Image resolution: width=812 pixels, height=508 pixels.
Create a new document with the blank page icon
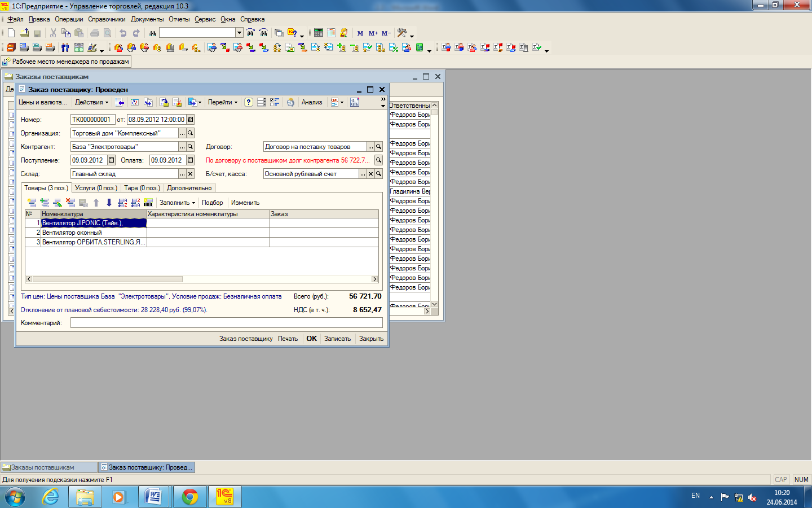pos(11,33)
